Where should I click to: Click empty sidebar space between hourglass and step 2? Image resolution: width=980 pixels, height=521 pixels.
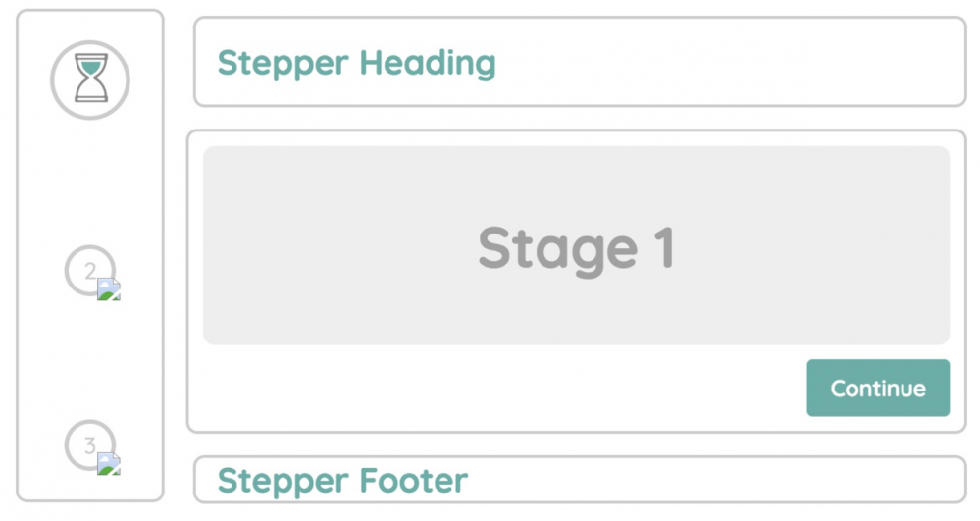tap(90, 182)
